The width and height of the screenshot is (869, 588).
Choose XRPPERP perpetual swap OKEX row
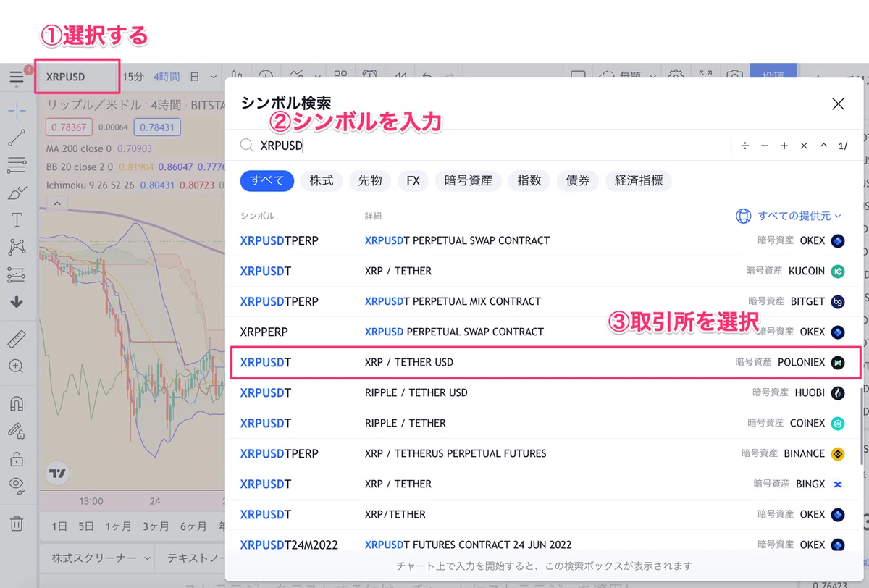coord(545,332)
